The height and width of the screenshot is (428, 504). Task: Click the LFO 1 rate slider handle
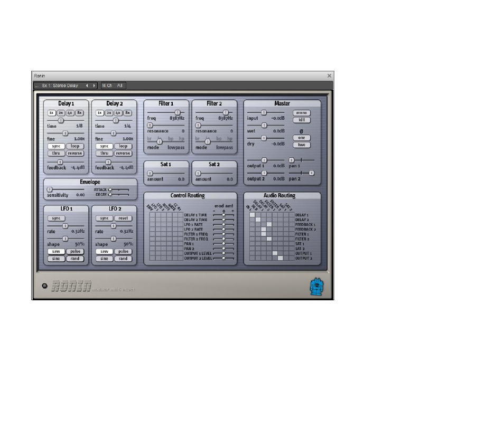(66, 226)
